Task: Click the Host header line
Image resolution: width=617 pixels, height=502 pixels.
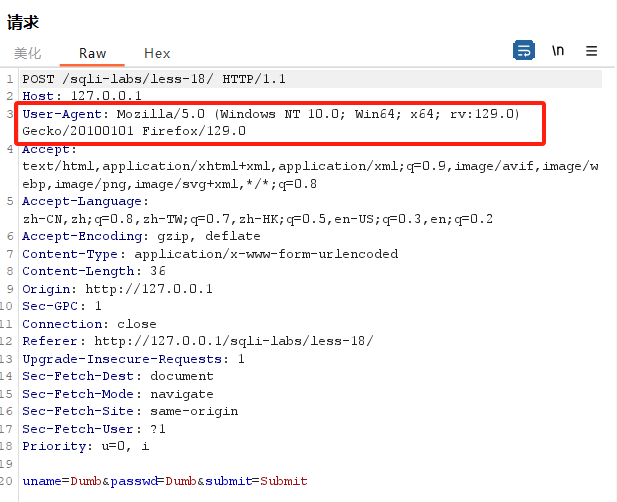Action: point(82,96)
